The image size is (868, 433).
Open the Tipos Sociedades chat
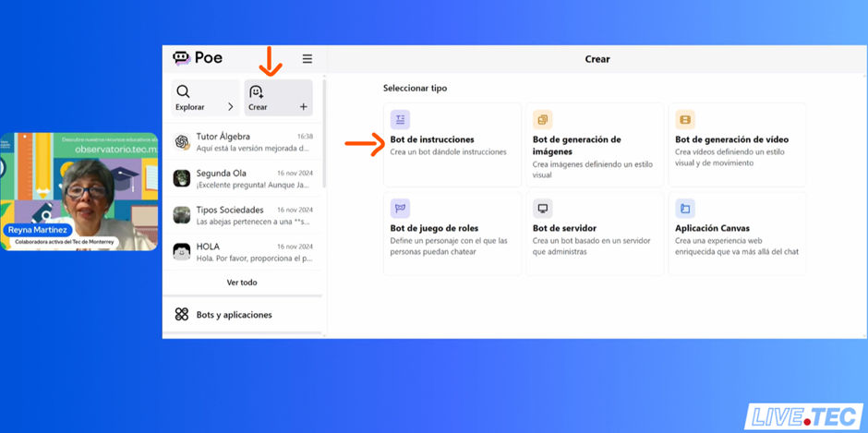pos(243,215)
